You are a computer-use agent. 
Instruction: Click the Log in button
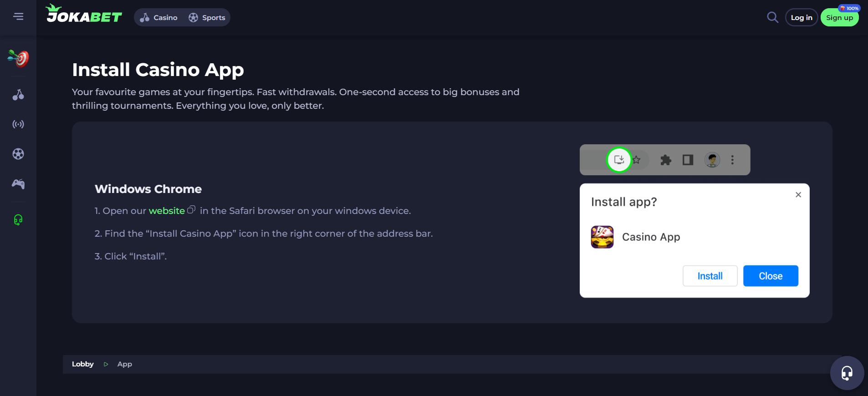pos(802,17)
